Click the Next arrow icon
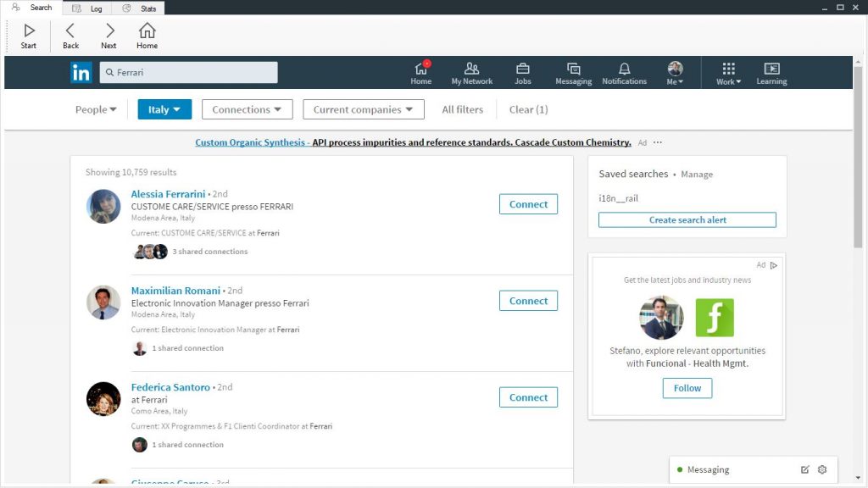Image resolution: width=868 pixels, height=488 pixels. tap(109, 31)
